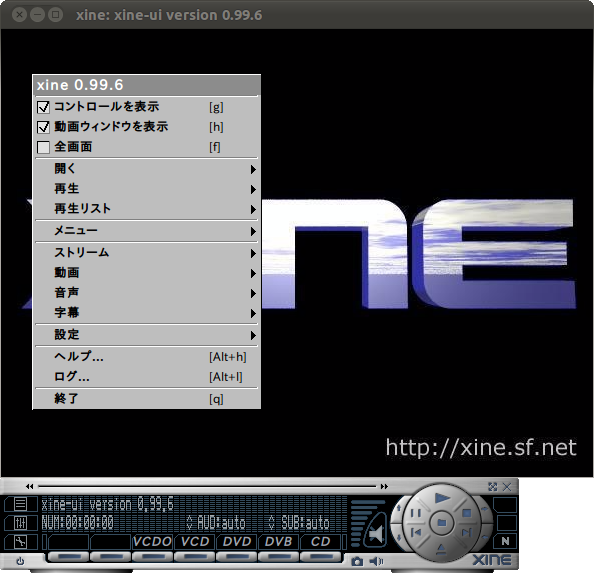The height and width of the screenshot is (573, 594).
Task: Expand the 設定 submenu
Action: 147,335
